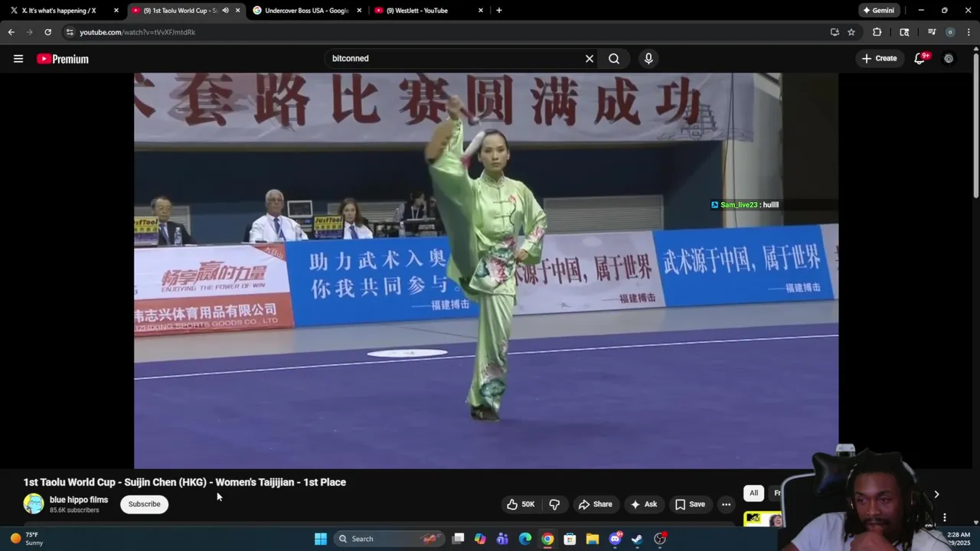Open blue hippo films channel avatar
This screenshot has width=980, height=551.
[x=34, y=504]
